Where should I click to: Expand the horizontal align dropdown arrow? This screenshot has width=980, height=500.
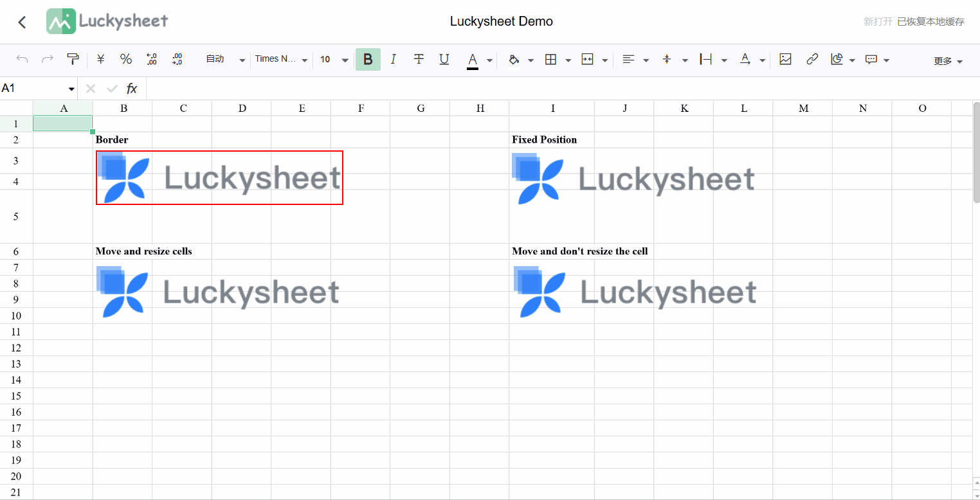(646, 60)
